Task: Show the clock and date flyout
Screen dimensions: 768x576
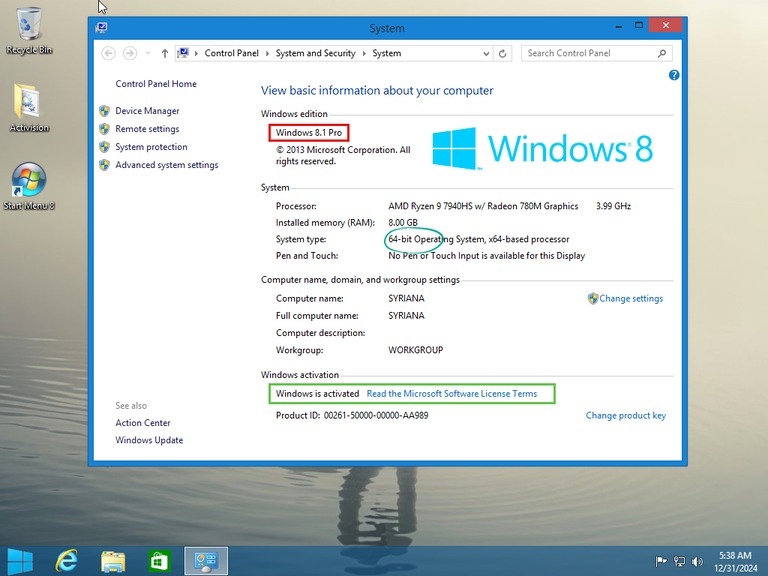Action: (735, 562)
